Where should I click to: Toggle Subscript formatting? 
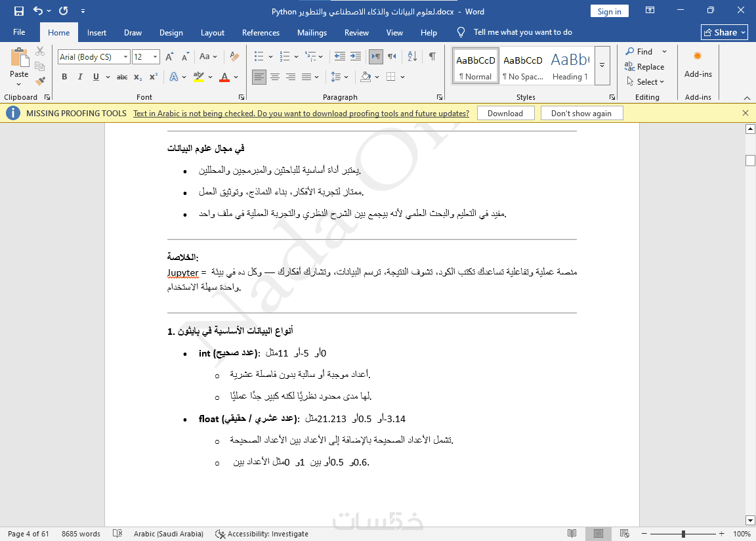138,77
